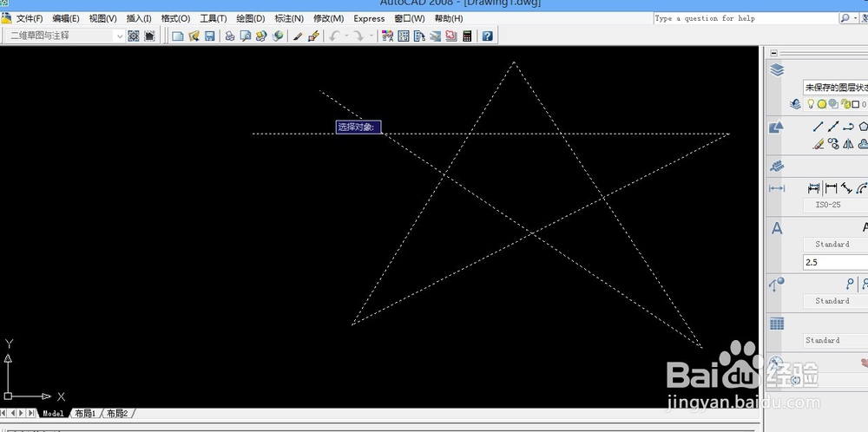868x432 pixels.
Task: Open the 文件(F) menu
Action: [30, 18]
